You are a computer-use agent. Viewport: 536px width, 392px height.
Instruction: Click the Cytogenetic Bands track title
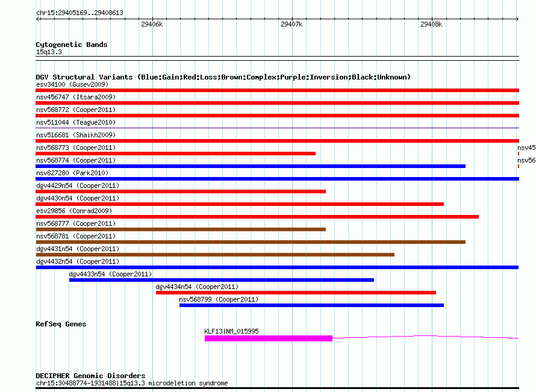pyautogui.click(x=72, y=45)
